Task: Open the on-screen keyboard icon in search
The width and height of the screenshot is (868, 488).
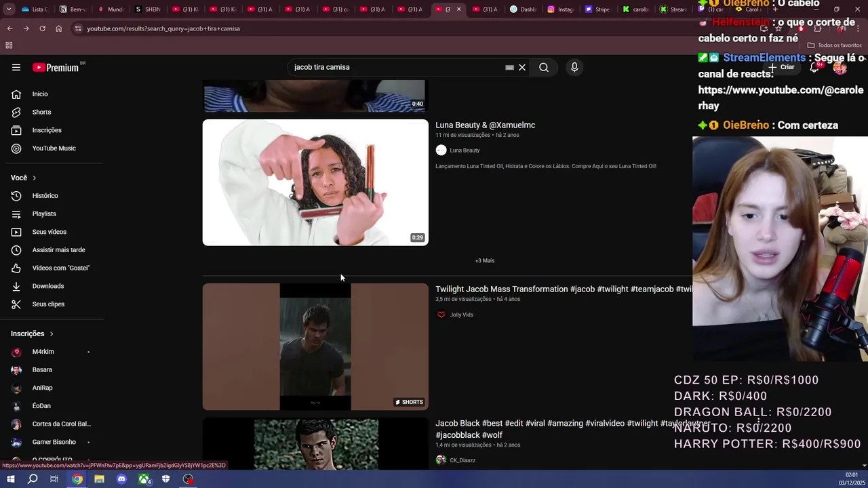Action: pos(509,67)
